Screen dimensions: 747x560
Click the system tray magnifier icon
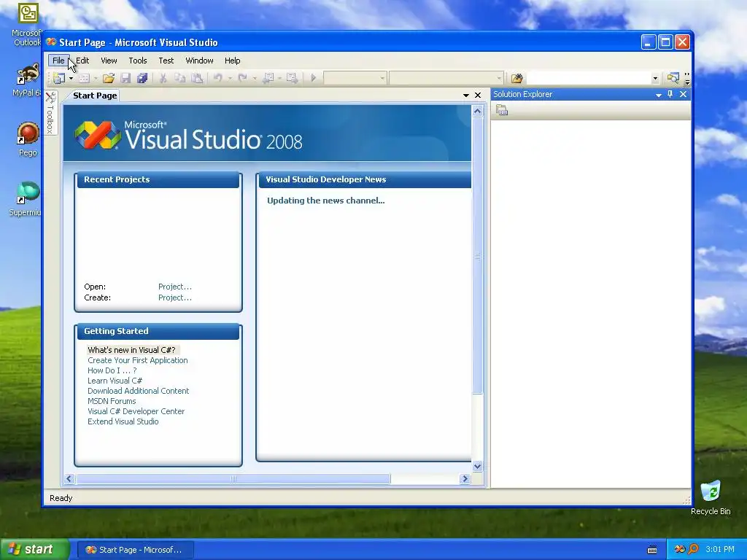pyautogui.click(x=693, y=550)
